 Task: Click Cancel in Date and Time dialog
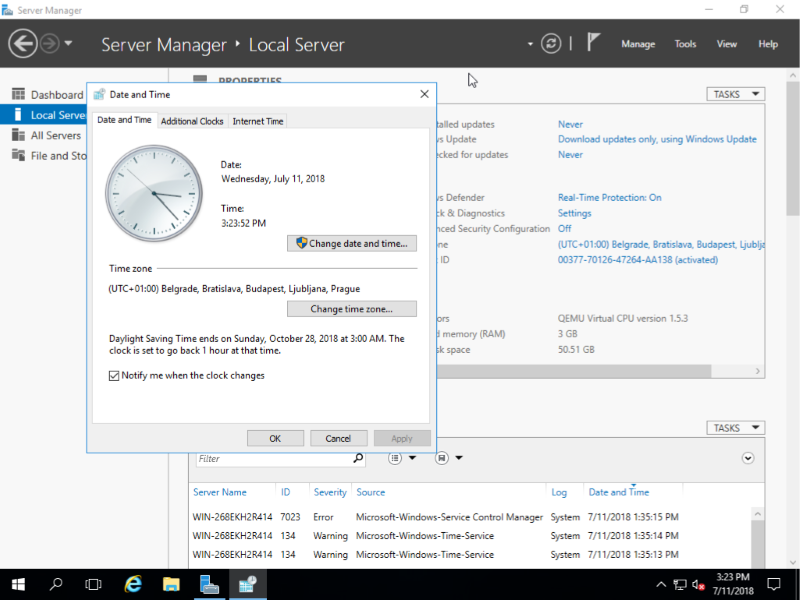point(338,438)
